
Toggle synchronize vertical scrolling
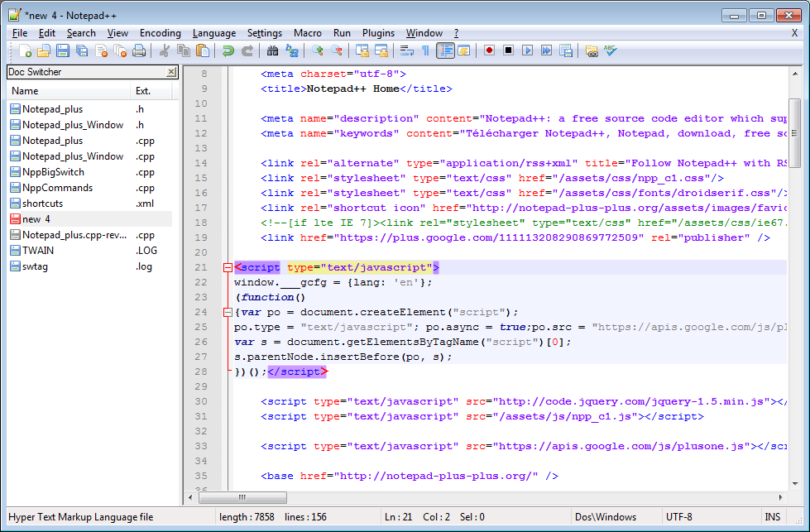pos(361,50)
